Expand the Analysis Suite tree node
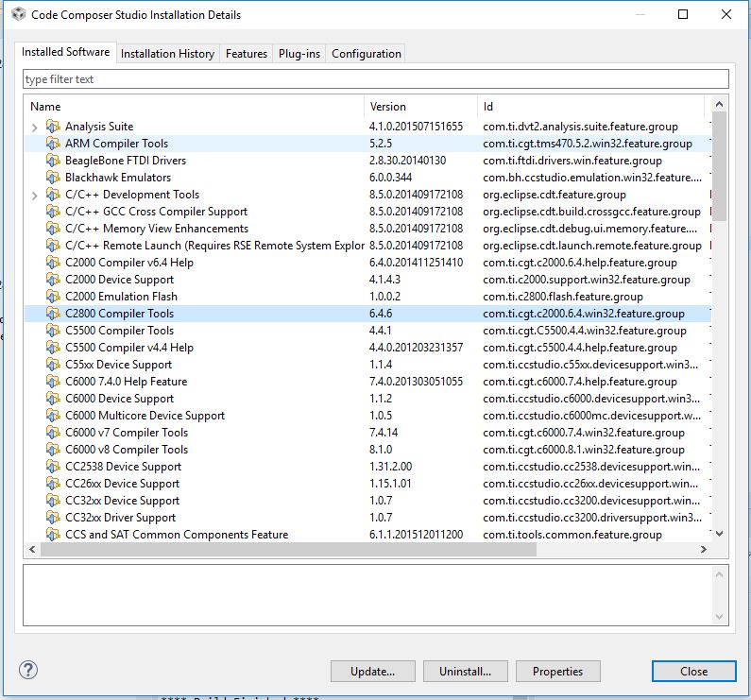751x700 pixels. click(x=35, y=128)
